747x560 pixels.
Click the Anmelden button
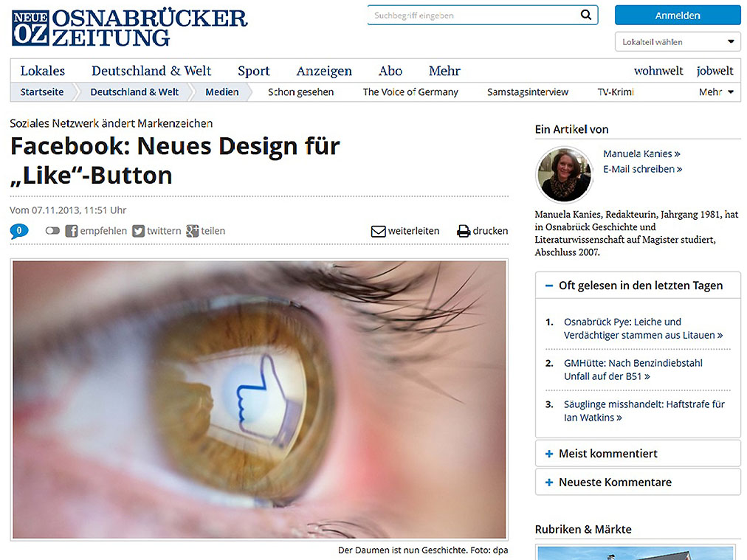(678, 15)
